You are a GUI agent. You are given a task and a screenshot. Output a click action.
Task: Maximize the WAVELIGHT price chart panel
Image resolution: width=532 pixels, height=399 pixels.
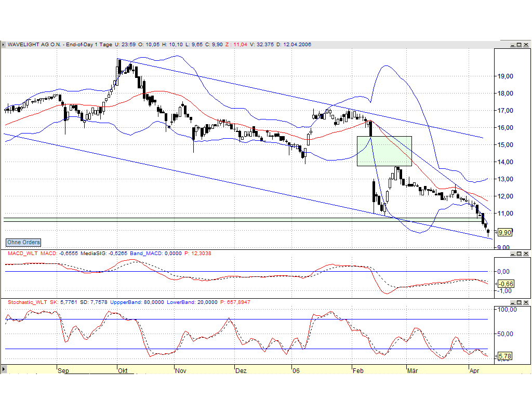(x=519, y=45)
